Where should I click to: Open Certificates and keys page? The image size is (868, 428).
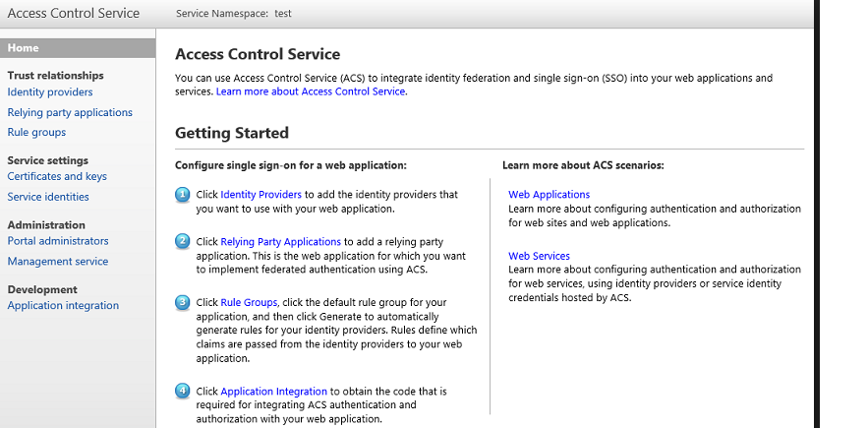point(57,176)
